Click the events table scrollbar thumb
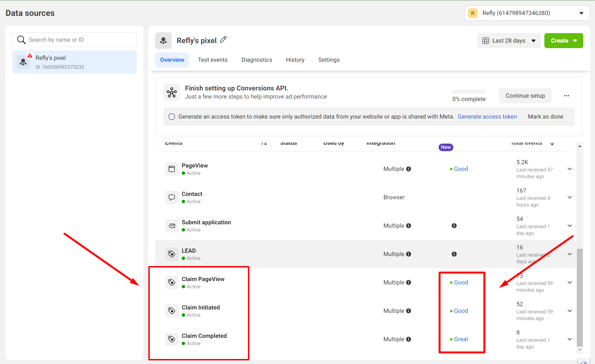Viewport: 595px width, 364px height. pos(580,297)
